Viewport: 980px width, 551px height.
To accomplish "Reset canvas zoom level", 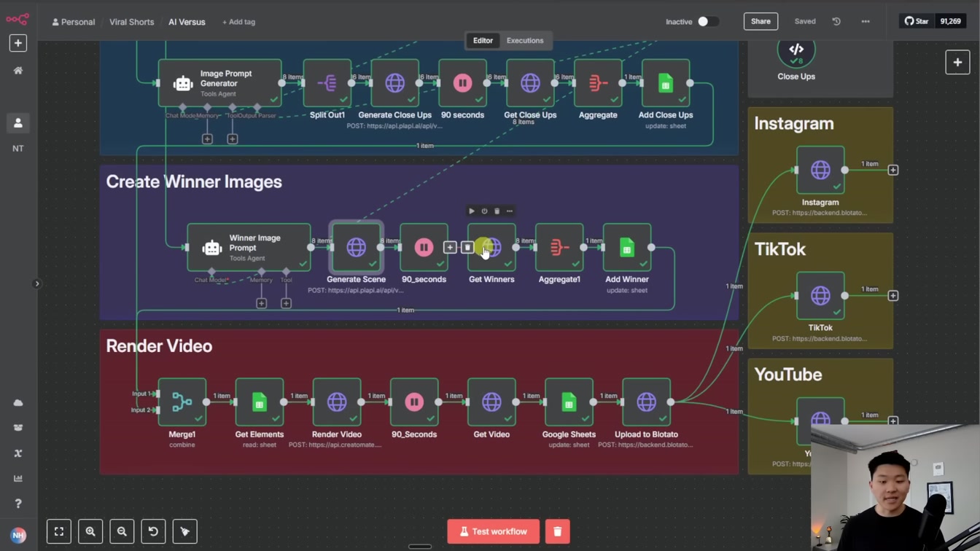I will point(153,531).
